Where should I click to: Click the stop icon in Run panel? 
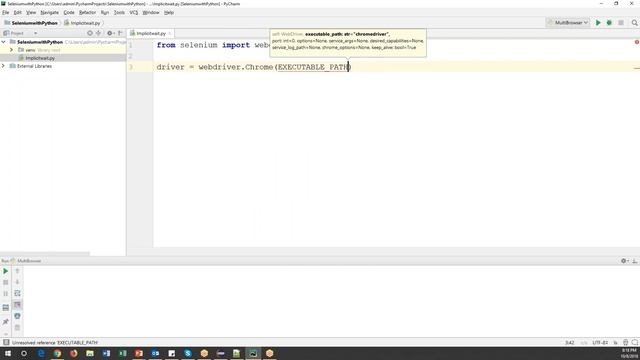click(6, 282)
